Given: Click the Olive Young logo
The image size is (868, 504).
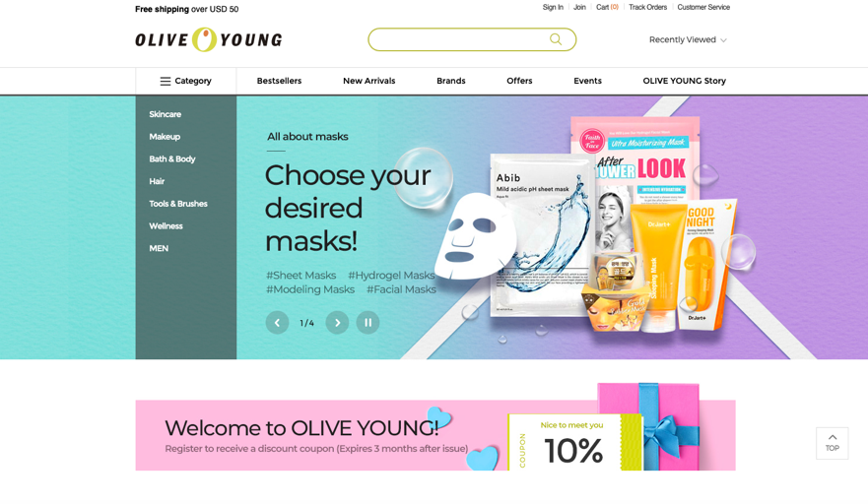Looking at the screenshot, I should 209,39.
